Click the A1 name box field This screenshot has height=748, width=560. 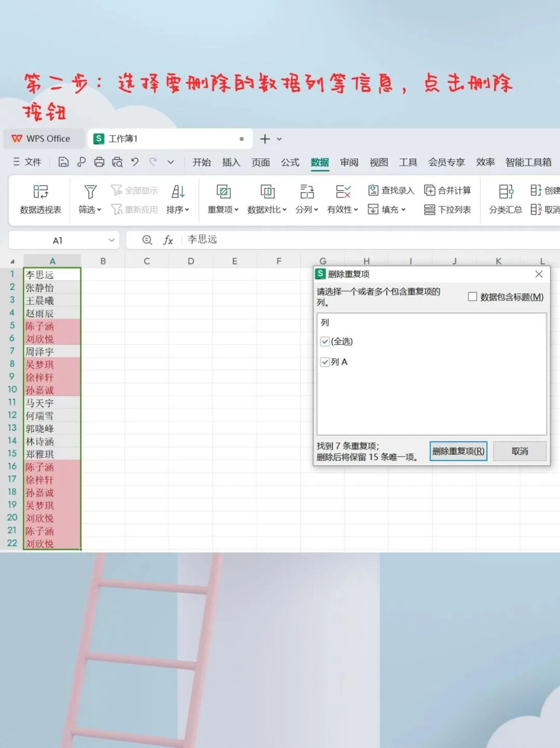58,240
